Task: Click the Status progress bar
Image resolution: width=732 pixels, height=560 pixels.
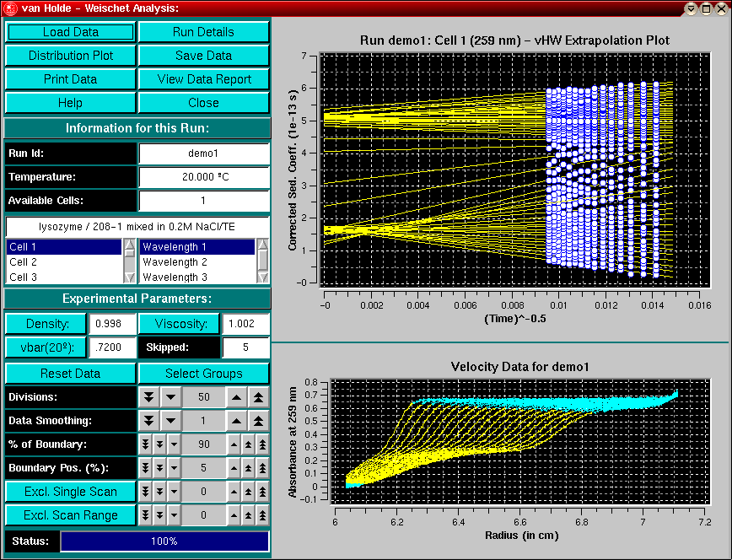Action: [x=164, y=541]
